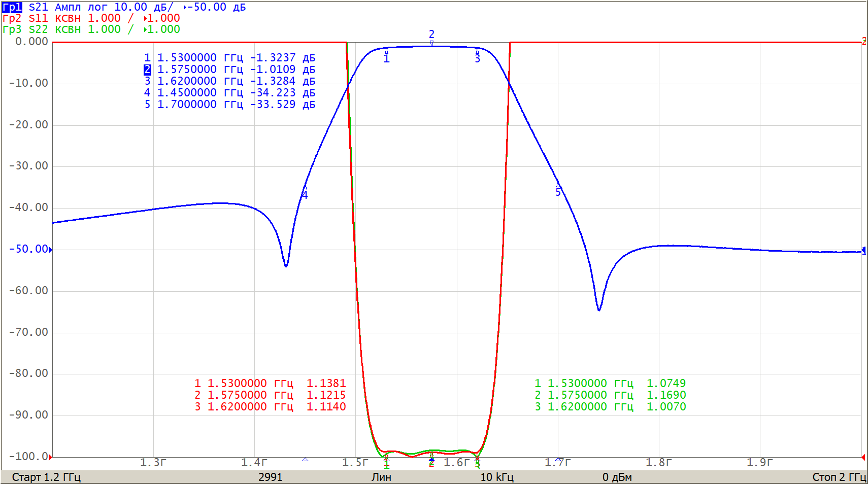868x484 pixels.
Task: Click the Старт 1.2 ГГц field
Action: coord(46,477)
